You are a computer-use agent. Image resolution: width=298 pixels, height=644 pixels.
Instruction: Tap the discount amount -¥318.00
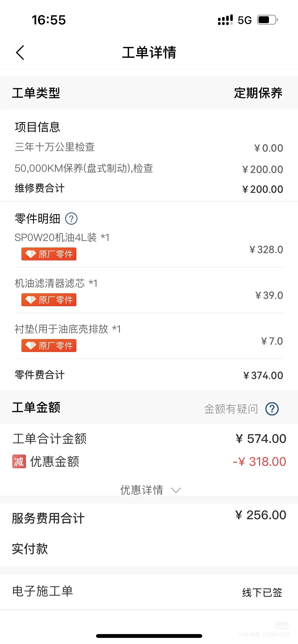pyautogui.click(x=259, y=461)
